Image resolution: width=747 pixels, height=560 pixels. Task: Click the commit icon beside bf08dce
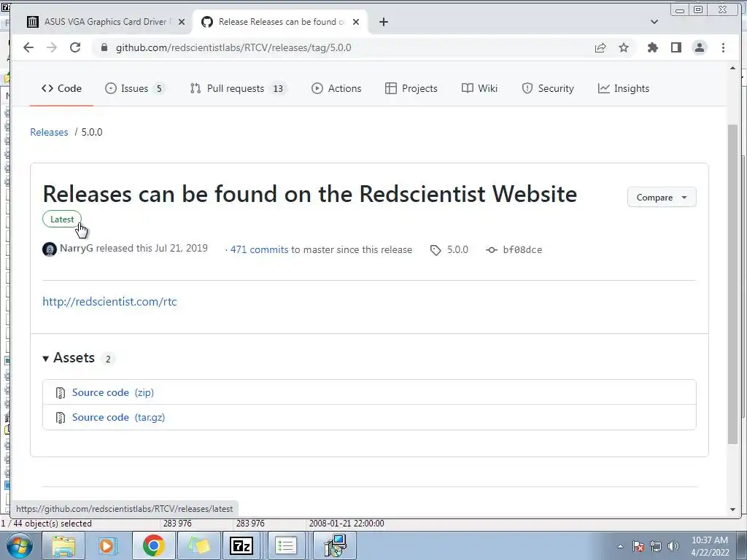click(x=492, y=250)
